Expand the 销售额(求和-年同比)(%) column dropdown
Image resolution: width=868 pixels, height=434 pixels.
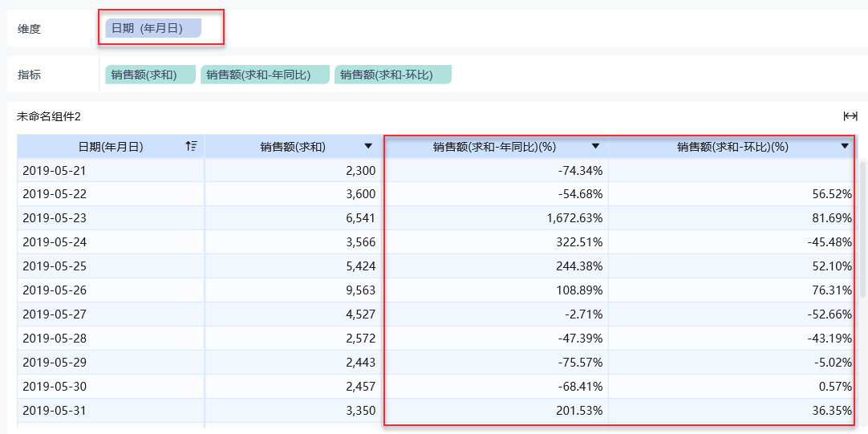coord(595,146)
